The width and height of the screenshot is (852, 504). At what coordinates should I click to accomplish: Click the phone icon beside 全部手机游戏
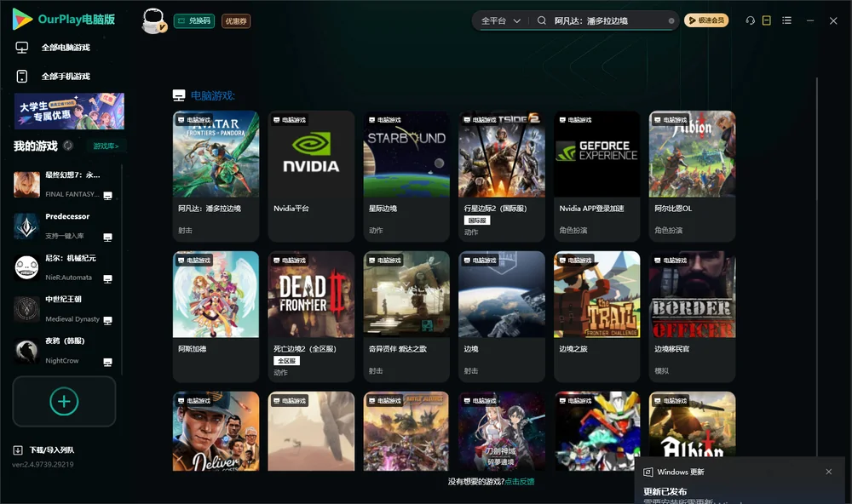click(x=22, y=77)
